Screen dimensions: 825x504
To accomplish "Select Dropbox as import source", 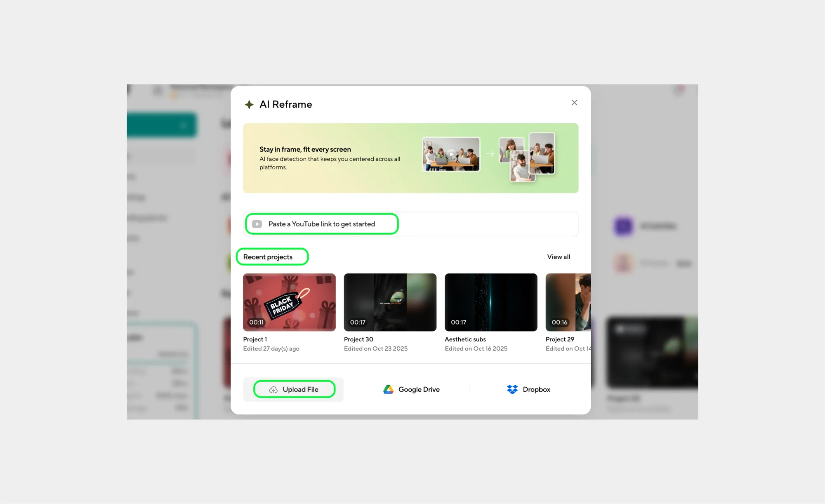I will pos(536,390).
